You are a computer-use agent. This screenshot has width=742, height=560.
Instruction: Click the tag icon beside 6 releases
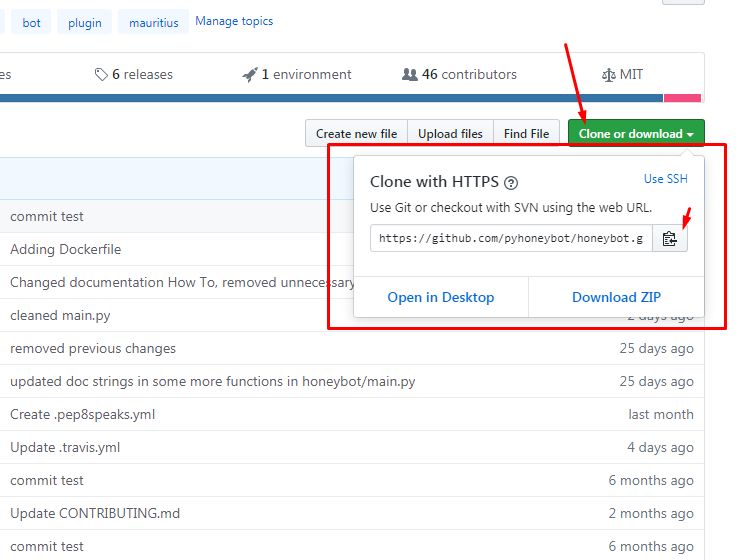point(101,74)
